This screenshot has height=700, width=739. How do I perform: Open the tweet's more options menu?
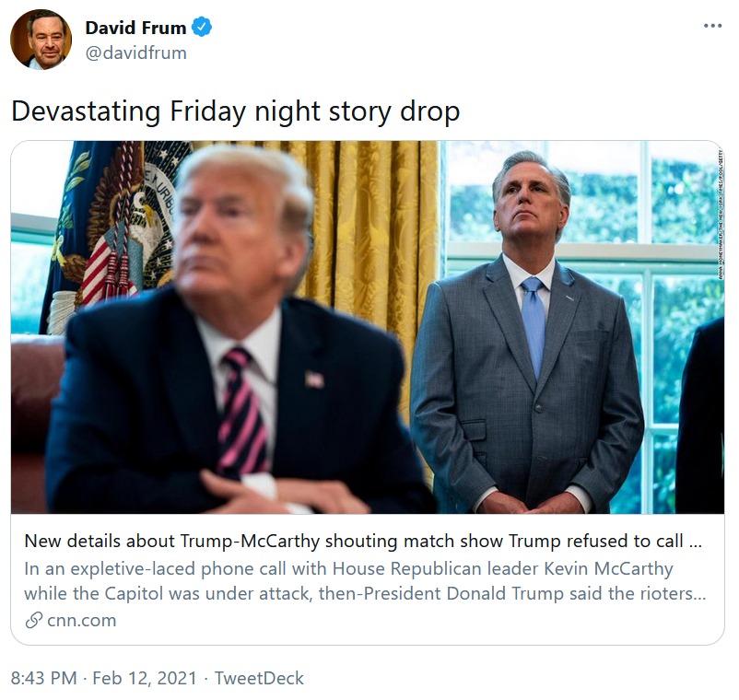pyautogui.click(x=712, y=26)
